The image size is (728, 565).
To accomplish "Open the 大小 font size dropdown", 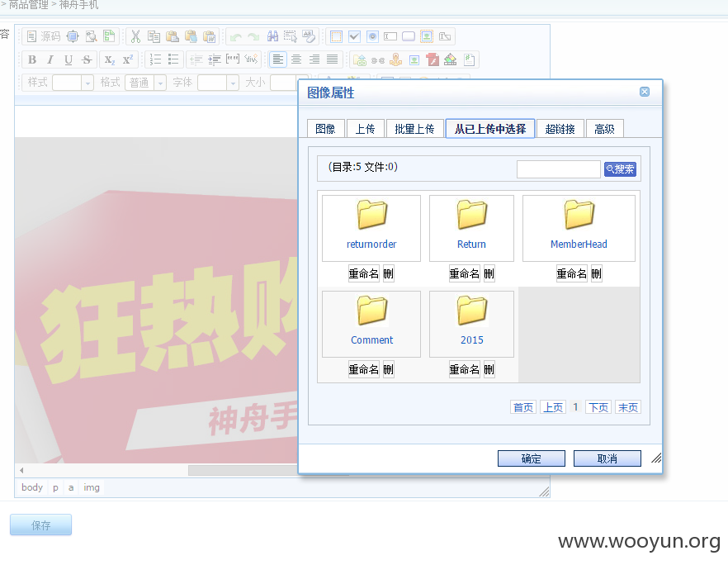I will click(284, 83).
